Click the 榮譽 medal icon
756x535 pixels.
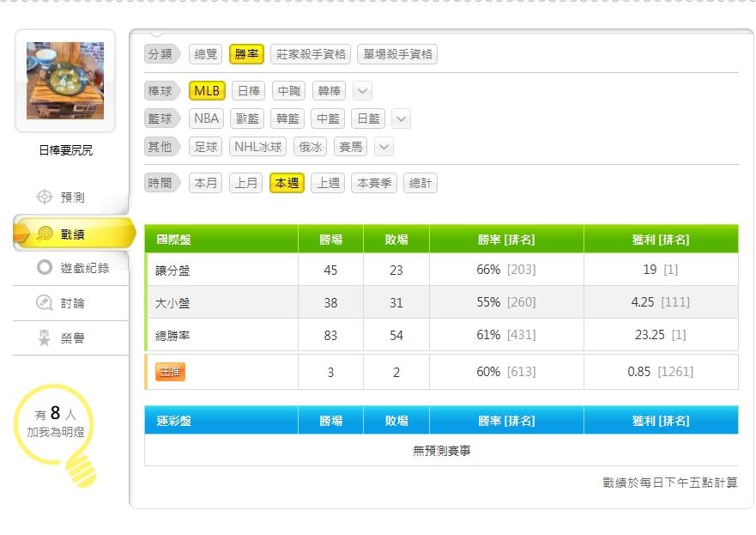45,338
